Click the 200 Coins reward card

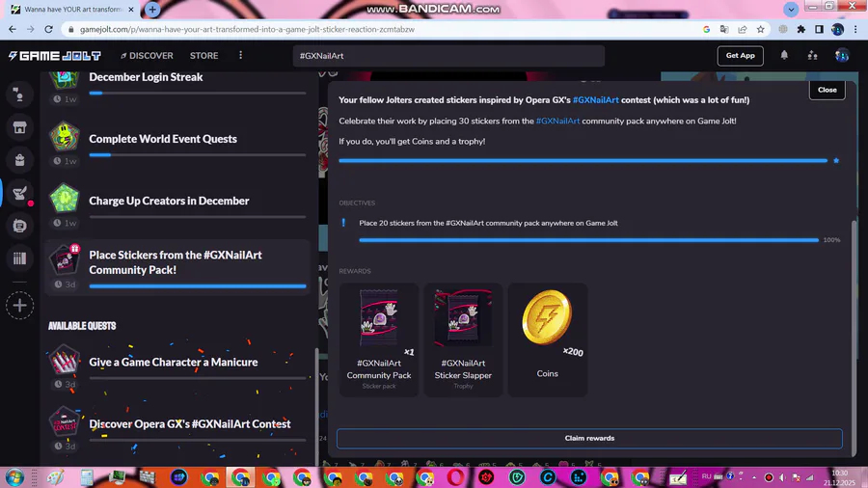[548, 339]
